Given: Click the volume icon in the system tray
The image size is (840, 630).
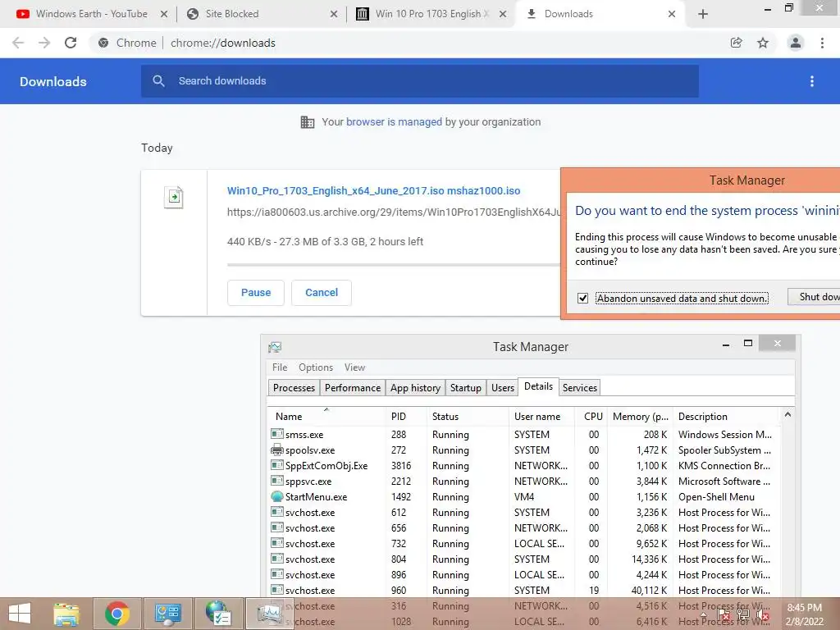Looking at the screenshot, I should click(x=763, y=615).
